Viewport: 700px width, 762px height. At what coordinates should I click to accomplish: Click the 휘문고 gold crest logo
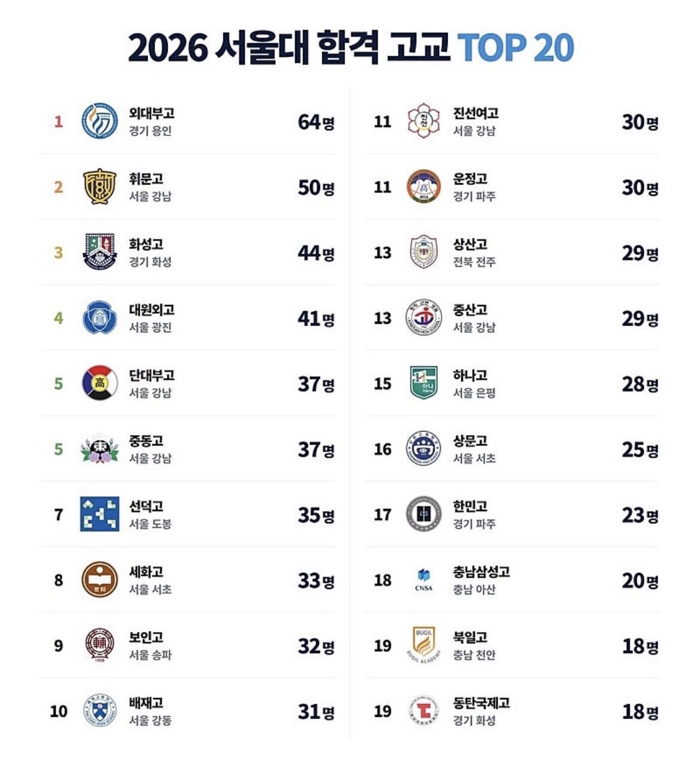pos(99,187)
